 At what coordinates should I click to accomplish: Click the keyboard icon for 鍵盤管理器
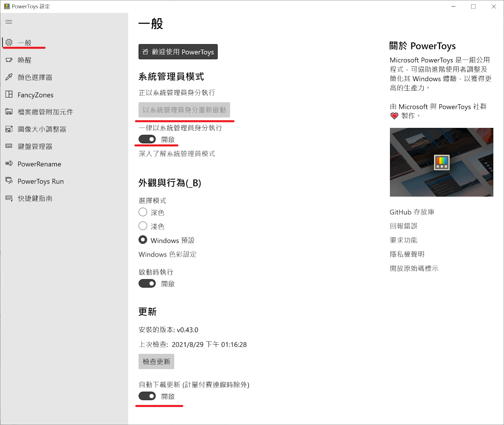9,146
